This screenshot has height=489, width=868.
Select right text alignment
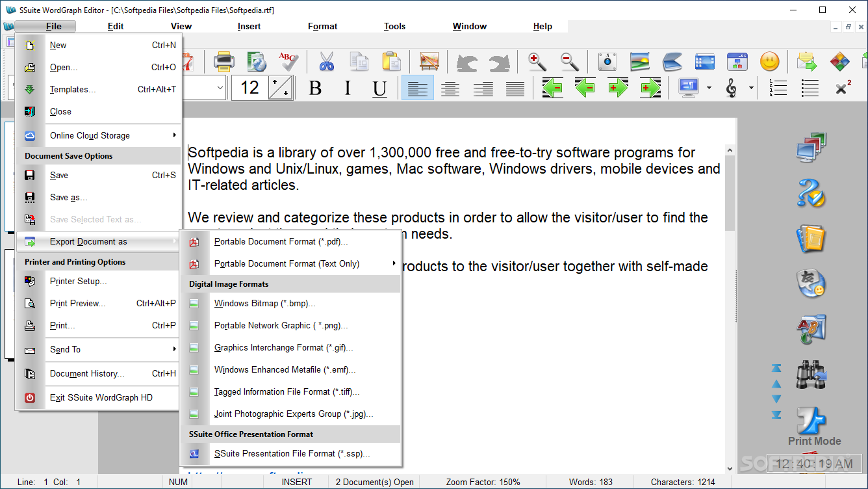[x=483, y=88]
